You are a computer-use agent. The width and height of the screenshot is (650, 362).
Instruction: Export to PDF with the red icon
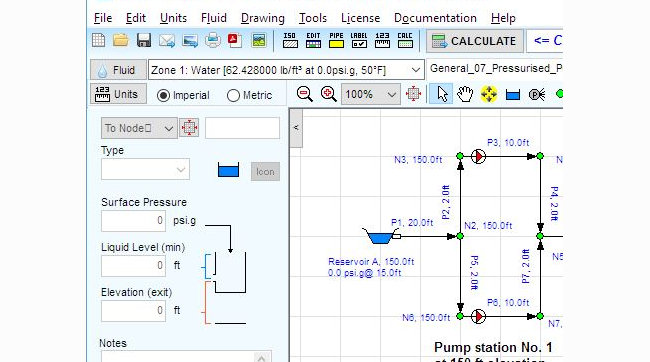pyautogui.click(x=235, y=41)
